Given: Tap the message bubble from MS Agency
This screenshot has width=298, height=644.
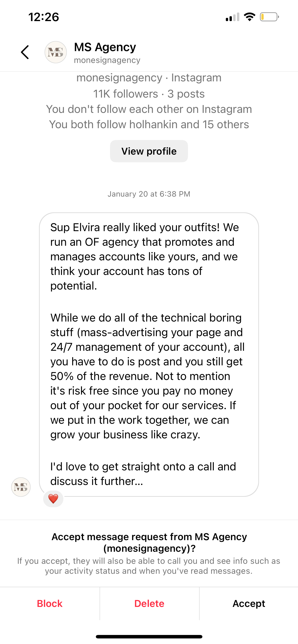Looking at the screenshot, I should [149, 354].
